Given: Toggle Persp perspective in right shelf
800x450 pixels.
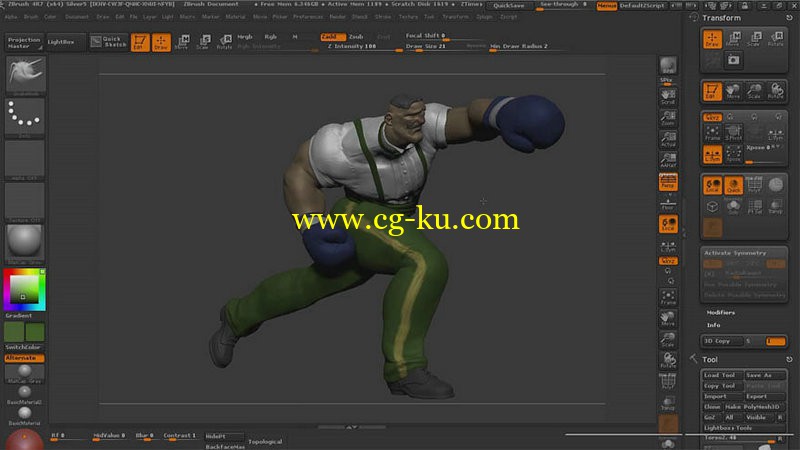Looking at the screenshot, I should 668,182.
